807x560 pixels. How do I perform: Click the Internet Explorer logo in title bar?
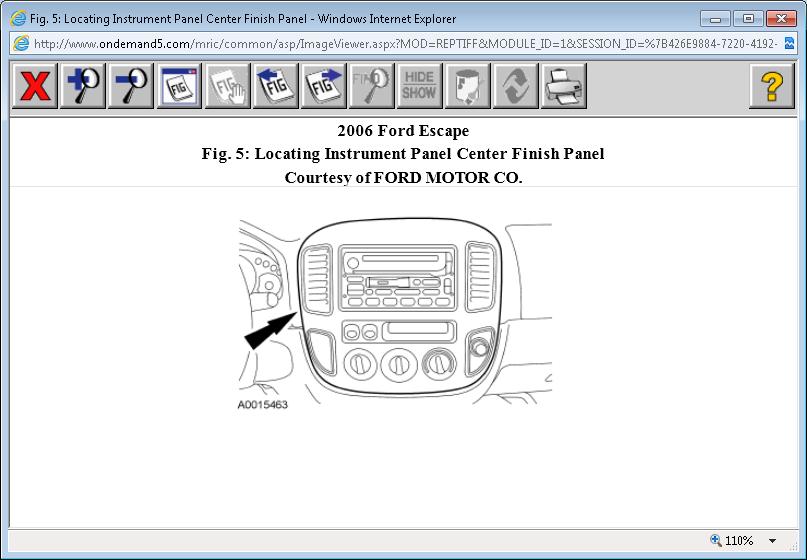click(x=18, y=19)
